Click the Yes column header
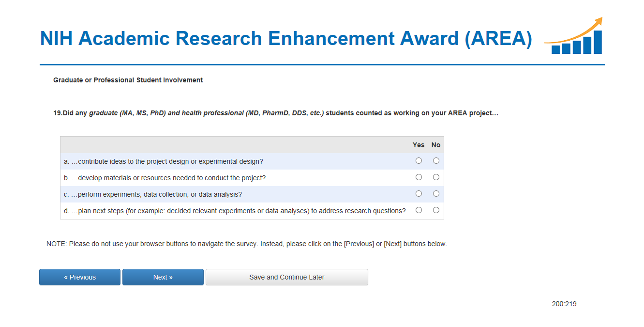644x327 pixels. pyautogui.click(x=419, y=145)
